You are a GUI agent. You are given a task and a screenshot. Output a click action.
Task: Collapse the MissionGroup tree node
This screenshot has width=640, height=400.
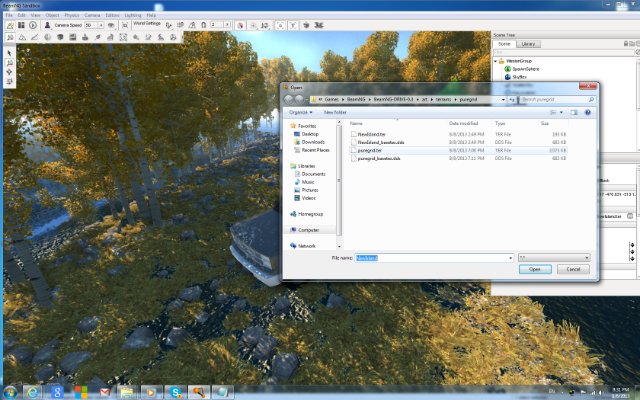[496, 61]
